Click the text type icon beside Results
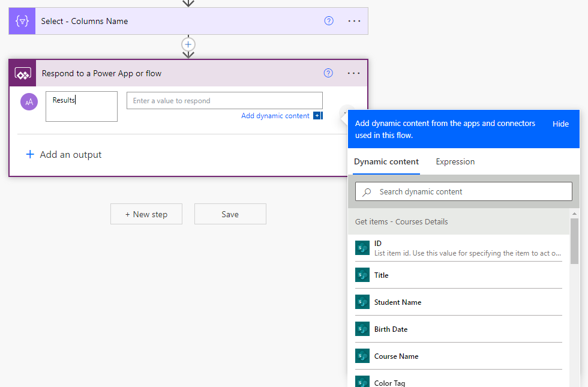This screenshot has height=387, width=588. tap(29, 102)
